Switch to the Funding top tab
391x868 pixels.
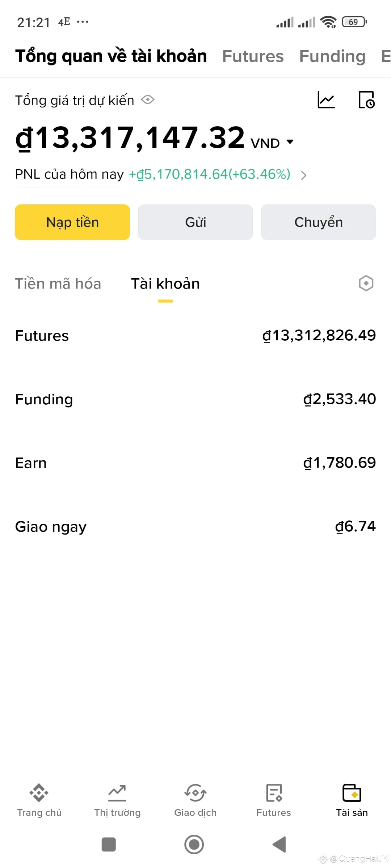click(x=332, y=56)
